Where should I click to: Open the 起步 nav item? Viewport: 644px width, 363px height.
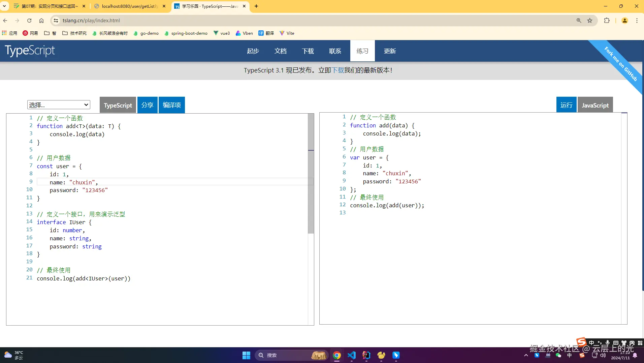click(253, 51)
